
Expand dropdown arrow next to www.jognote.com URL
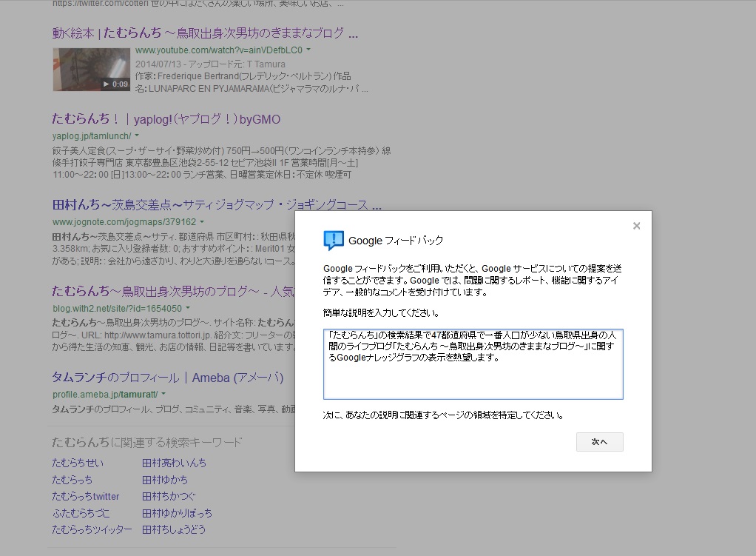[202, 222]
